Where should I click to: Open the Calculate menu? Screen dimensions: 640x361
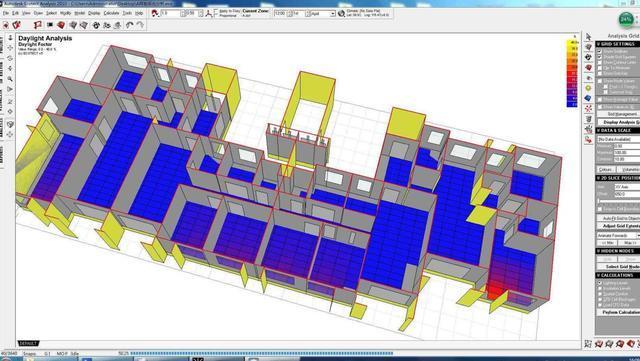point(111,13)
